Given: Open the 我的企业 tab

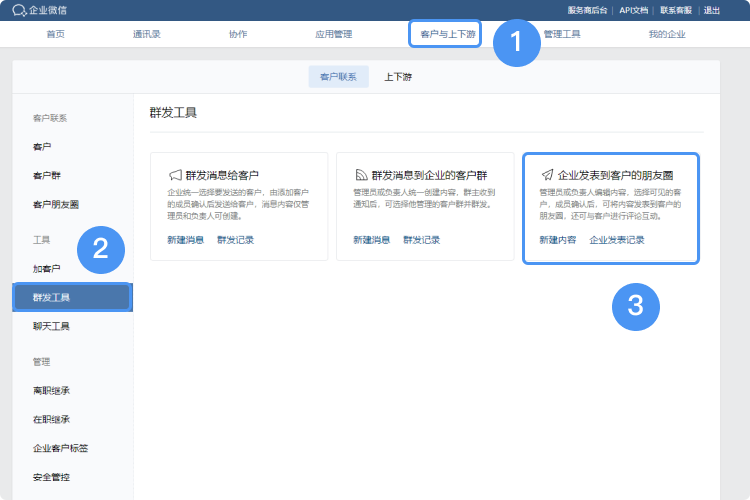Looking at the screenshot, I should coord(667,34).
